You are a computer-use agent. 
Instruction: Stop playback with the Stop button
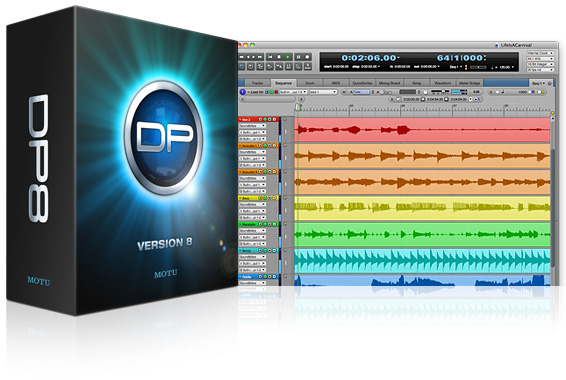[279, 57]
